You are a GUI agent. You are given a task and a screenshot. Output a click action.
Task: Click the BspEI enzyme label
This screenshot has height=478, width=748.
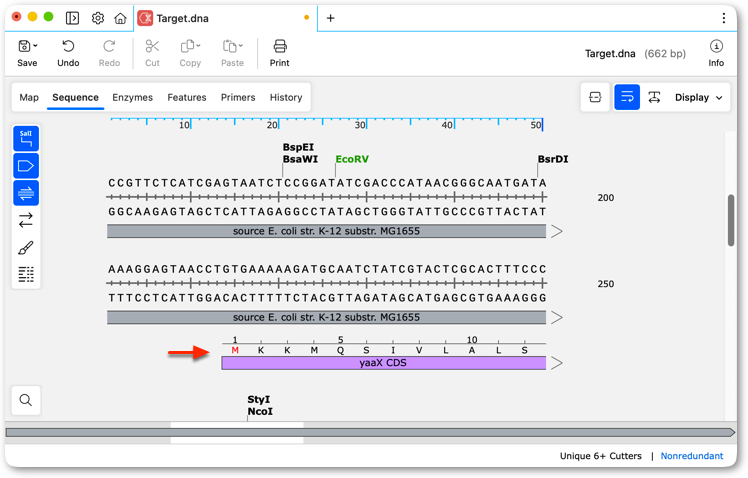(x=298, y=147)
